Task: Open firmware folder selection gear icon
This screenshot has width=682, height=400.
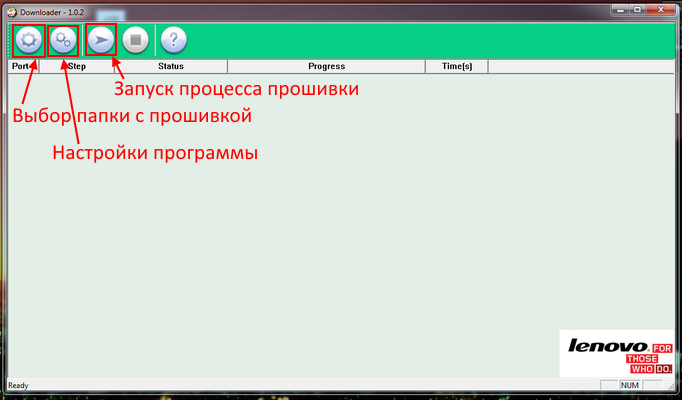Action: [x=29, y=40]
